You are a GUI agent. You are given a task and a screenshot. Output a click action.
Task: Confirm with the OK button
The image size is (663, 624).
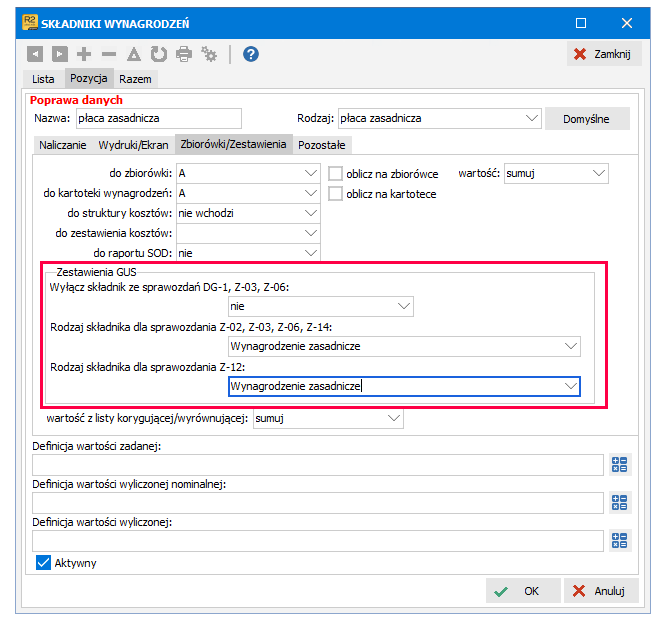coord(523,591)
